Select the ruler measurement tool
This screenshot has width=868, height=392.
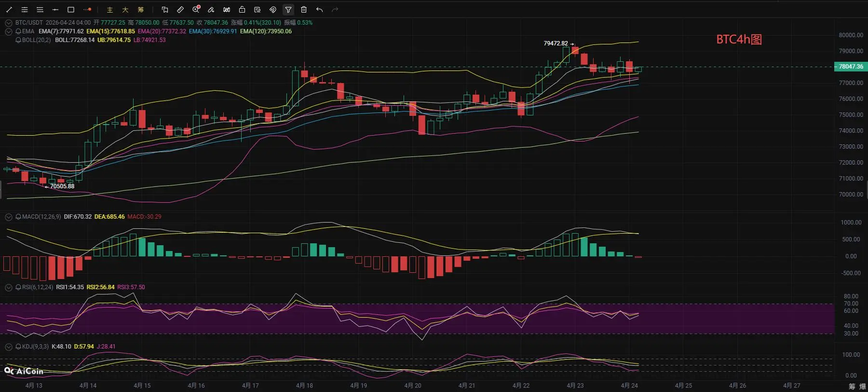coord(180,10)
